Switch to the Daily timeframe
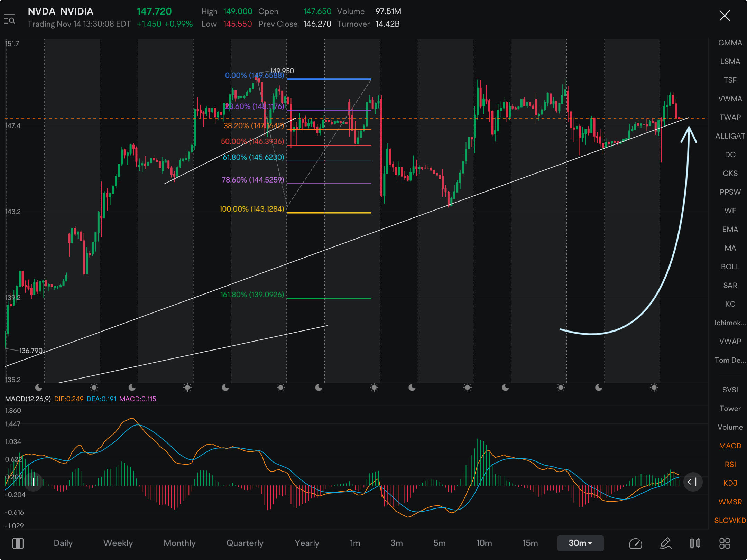747x560 pixels. (x=63, y=543)
